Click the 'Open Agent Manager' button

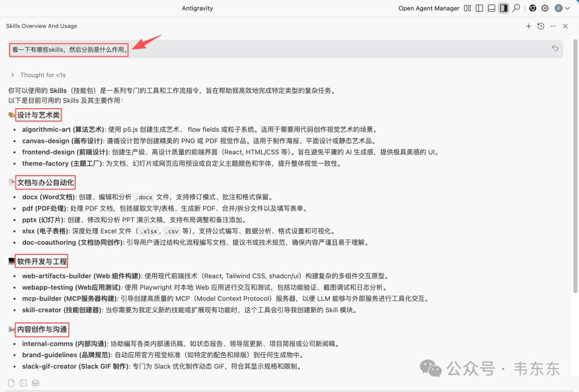[429, 8]
